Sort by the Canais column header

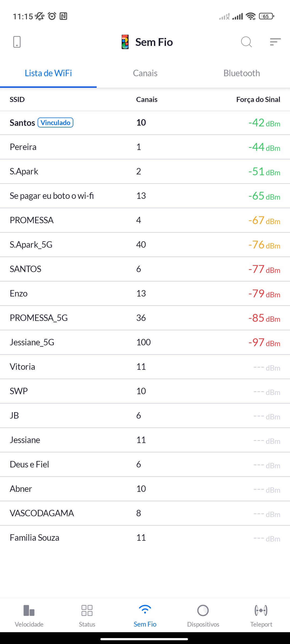pyautogui.click(x=147, y=100)
